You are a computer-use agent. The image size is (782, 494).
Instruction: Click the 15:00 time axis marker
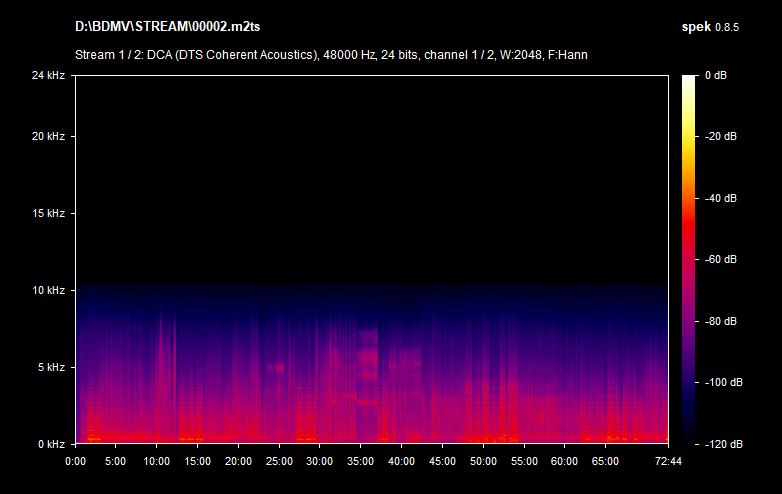197,461
